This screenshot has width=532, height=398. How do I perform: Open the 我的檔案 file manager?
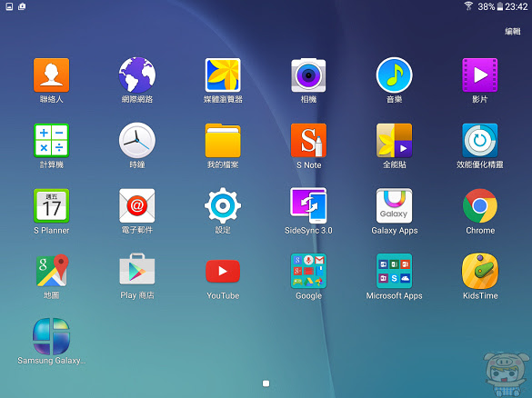[223, 140]
